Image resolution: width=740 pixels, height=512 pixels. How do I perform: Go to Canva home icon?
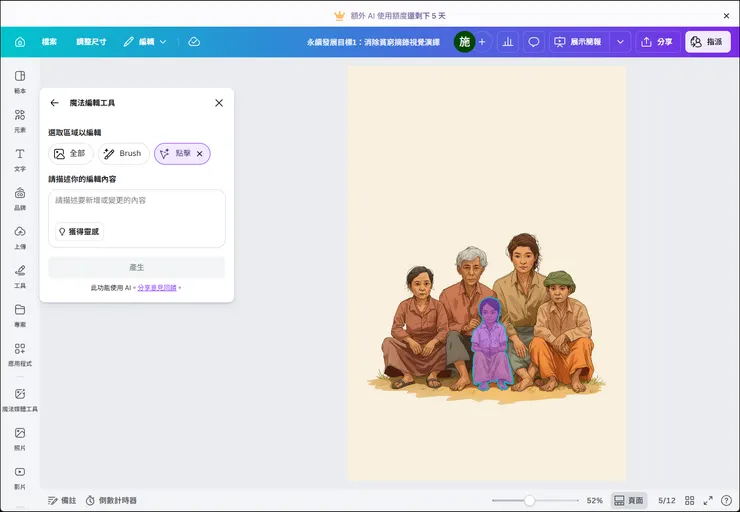point(20,42)
